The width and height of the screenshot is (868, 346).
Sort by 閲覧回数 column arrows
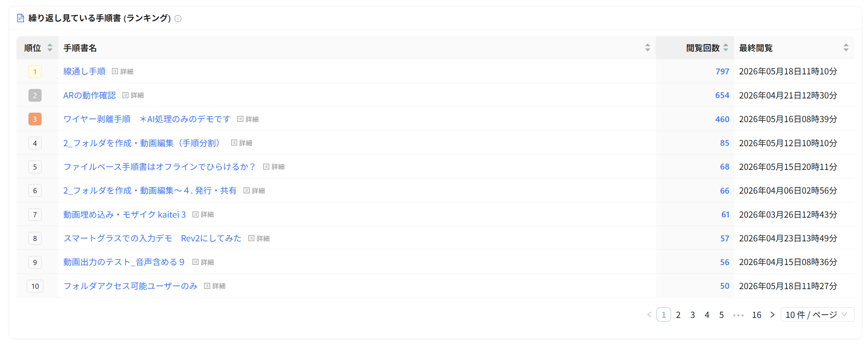click(725, 48)
